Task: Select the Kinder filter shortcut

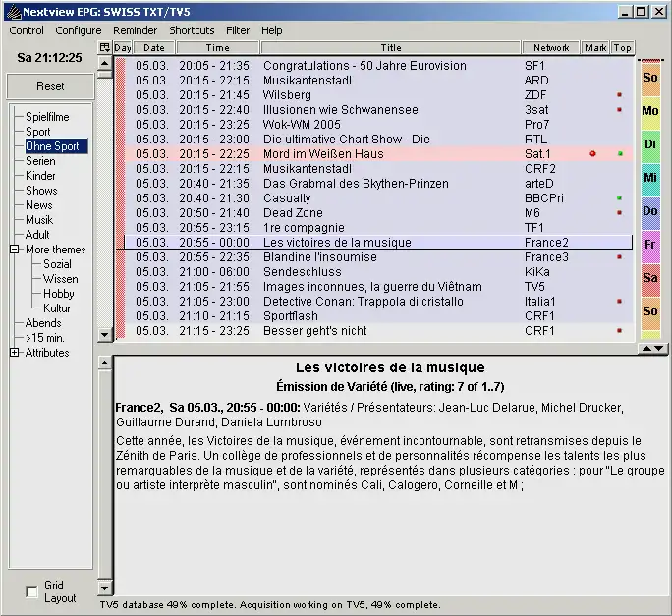Action: (40, 176)
